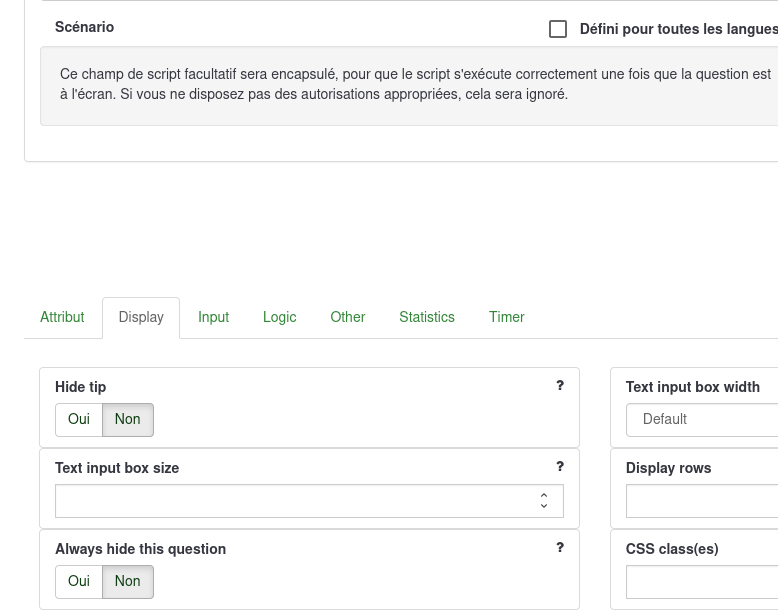Open the Input tab
Screen dimensions: 778x612
213,317
